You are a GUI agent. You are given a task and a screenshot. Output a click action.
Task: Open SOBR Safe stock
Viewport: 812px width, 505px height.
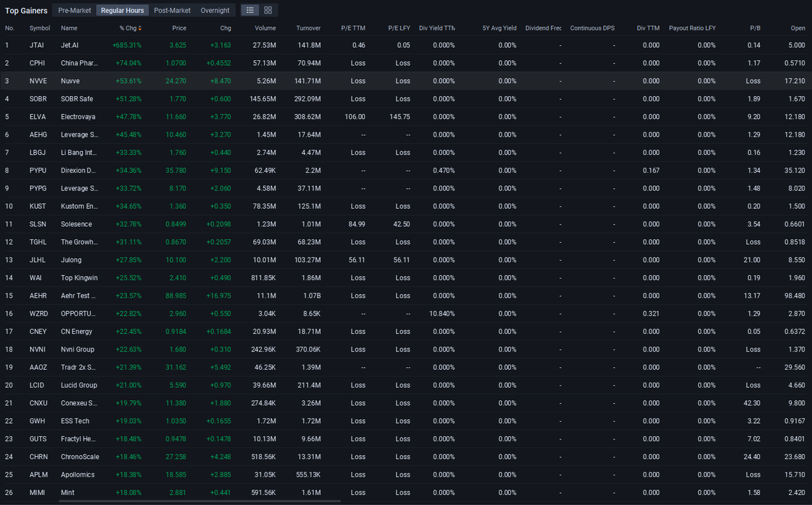coord(76,99)
